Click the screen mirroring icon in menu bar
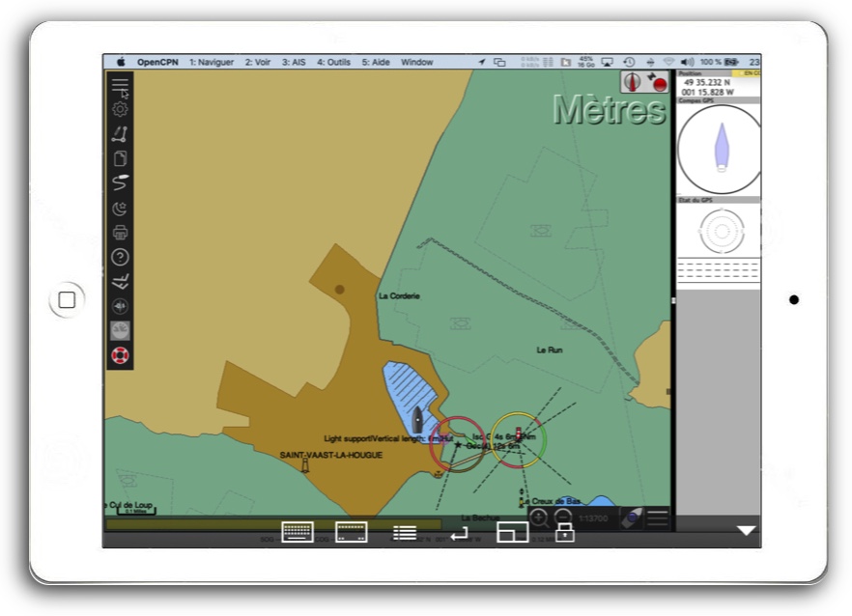The height and width of the screenshot is (616, 852). pyautogui.click(x=499, y=62)
